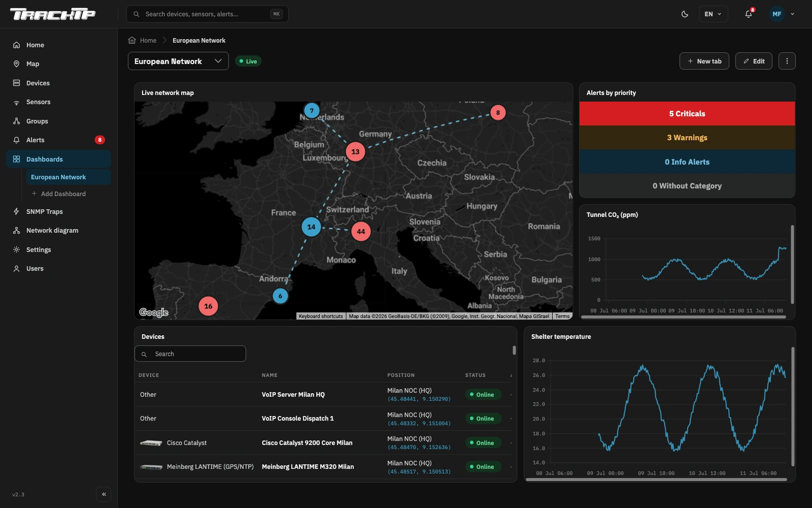Sort by POSITION column header
The width and height of the screenshot is (812, 508).
401,375
